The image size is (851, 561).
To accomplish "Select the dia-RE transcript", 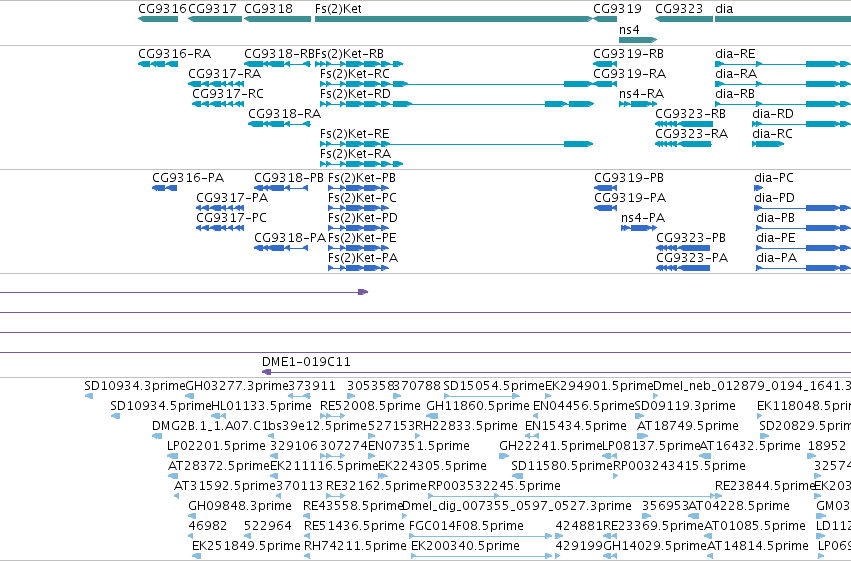I will tap(783, 64).
